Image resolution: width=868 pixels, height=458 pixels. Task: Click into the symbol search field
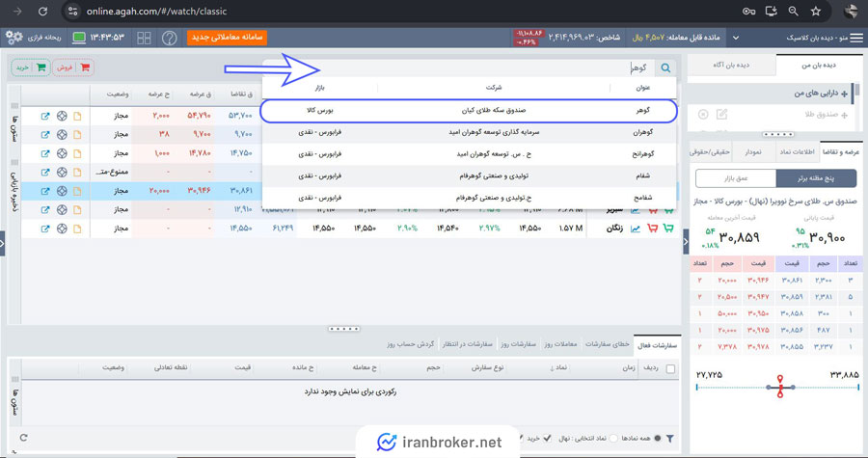pyautogui.click(x=459, y=67)
